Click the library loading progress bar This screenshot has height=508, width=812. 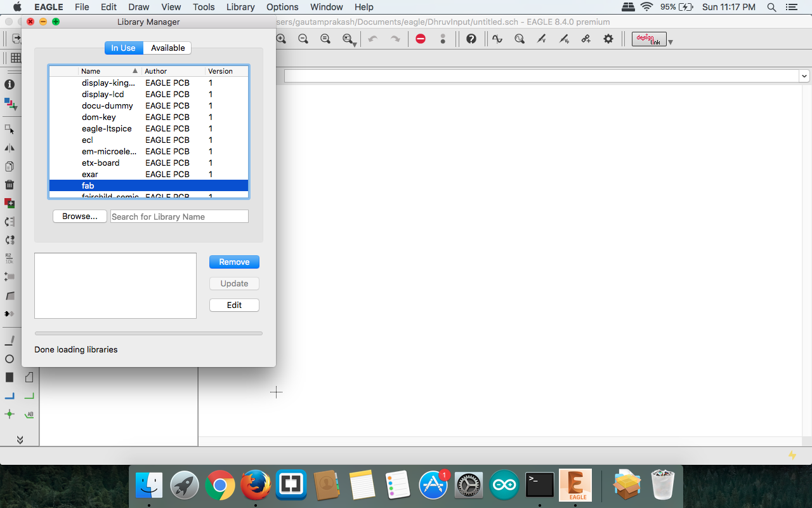click(148, 333)
